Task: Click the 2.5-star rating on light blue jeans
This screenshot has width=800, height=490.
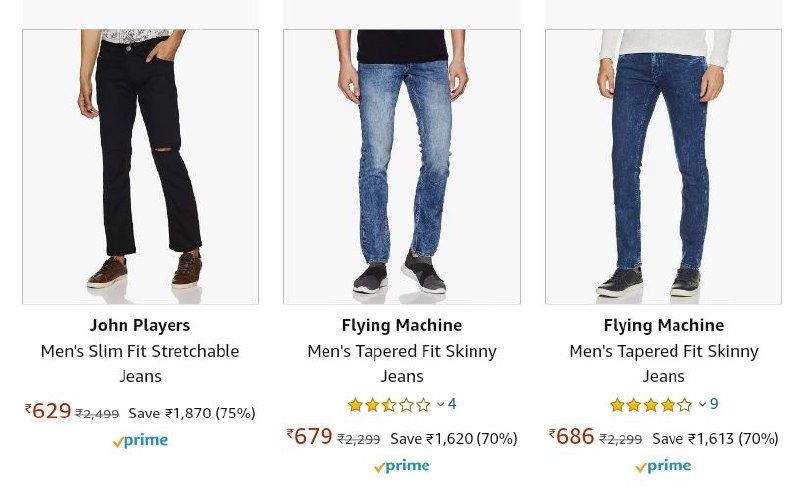Action: 389,405
